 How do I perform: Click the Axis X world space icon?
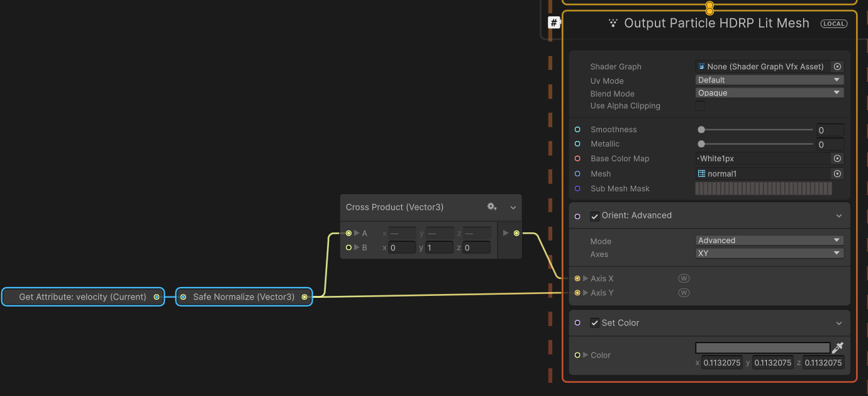pos(684,278)
